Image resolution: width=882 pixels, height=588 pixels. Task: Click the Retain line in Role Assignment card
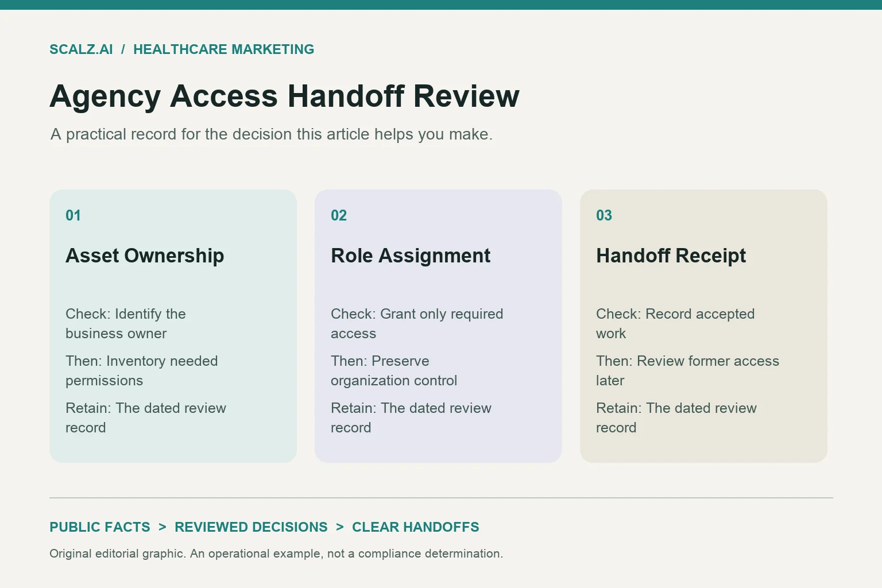click(411, 418)
